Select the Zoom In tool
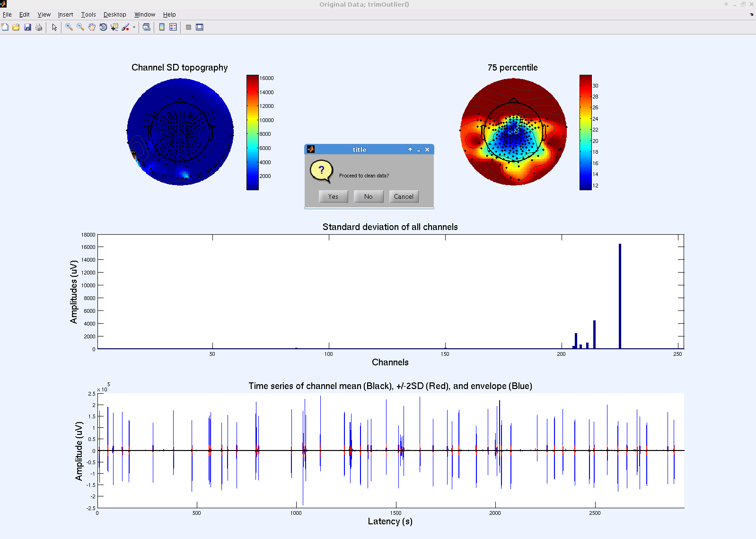The image size is (756, 539). point(69,27)
